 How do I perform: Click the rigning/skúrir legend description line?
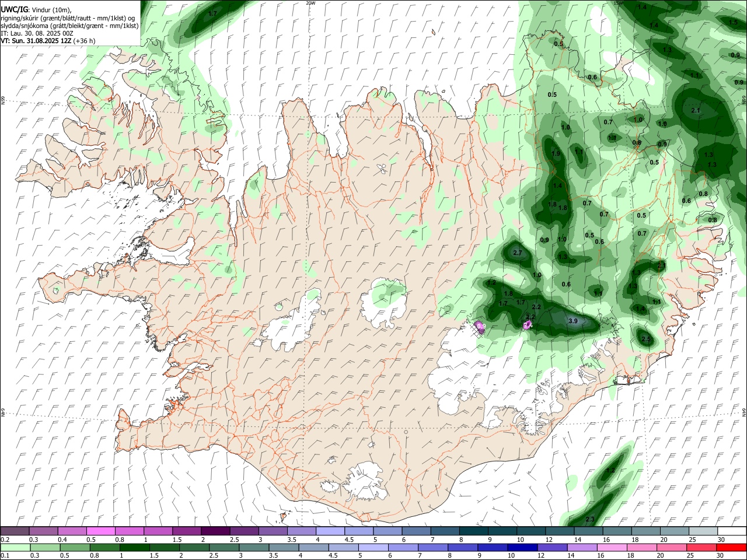[x=68, y=17]
